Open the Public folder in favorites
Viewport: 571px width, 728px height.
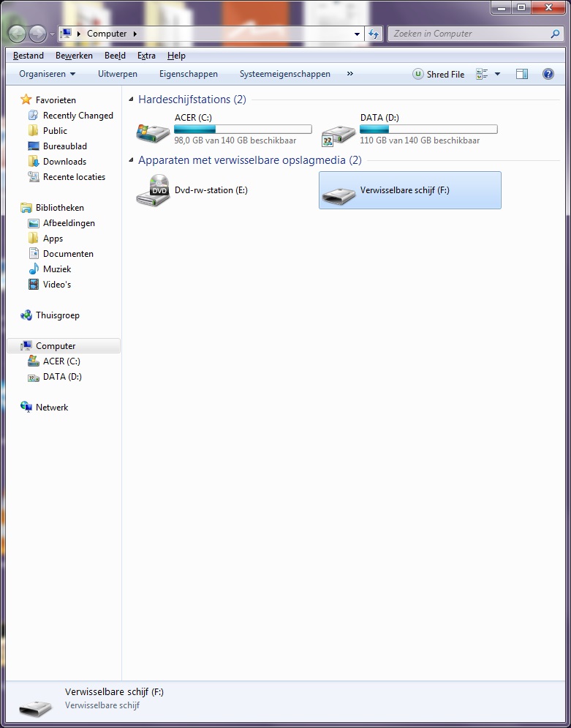[55, 130]
